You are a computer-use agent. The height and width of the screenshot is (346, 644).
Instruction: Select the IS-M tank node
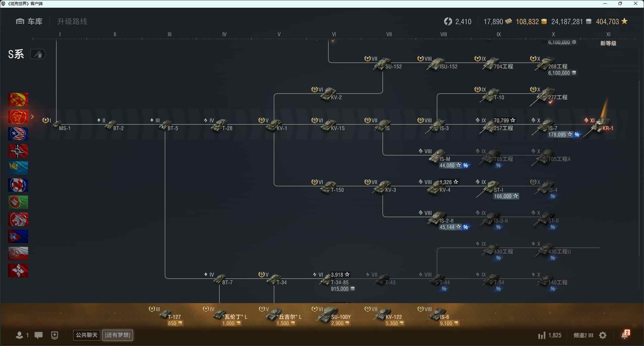pos(437,156)
